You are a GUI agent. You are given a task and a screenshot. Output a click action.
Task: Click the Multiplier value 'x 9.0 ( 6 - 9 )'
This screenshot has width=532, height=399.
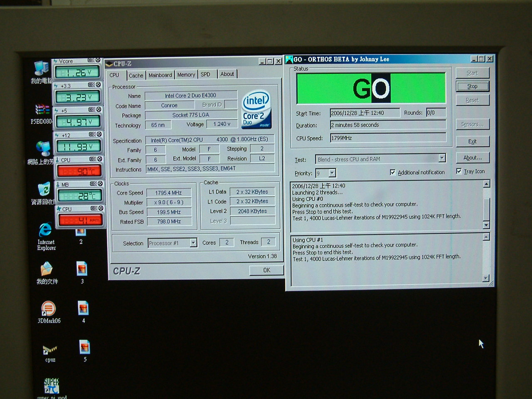coord(168,202)
